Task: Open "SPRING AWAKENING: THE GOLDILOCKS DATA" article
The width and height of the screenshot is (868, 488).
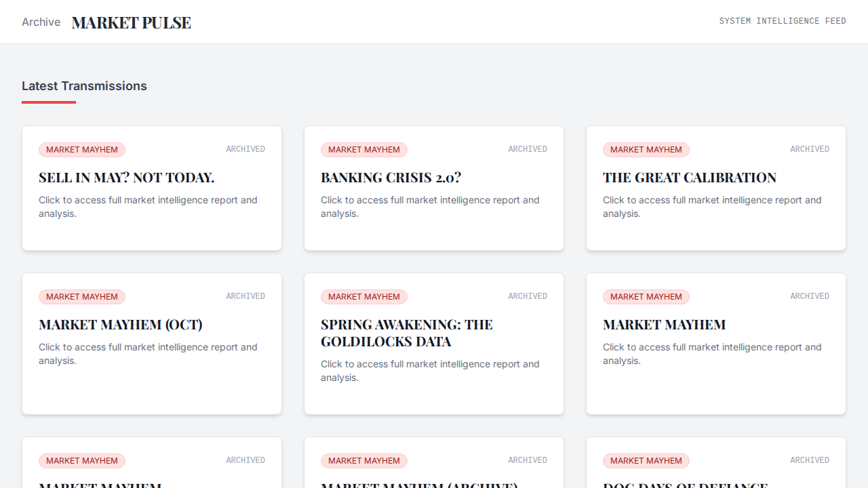Action: pos(406,333)
